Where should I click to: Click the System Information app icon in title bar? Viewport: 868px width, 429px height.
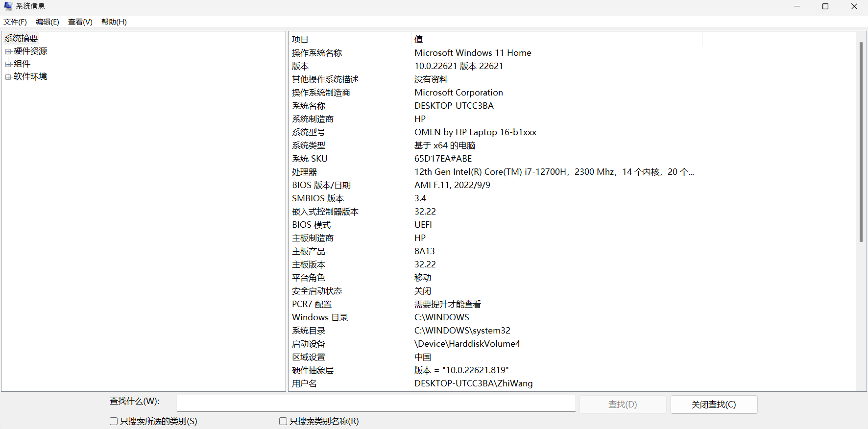(8, 6)
